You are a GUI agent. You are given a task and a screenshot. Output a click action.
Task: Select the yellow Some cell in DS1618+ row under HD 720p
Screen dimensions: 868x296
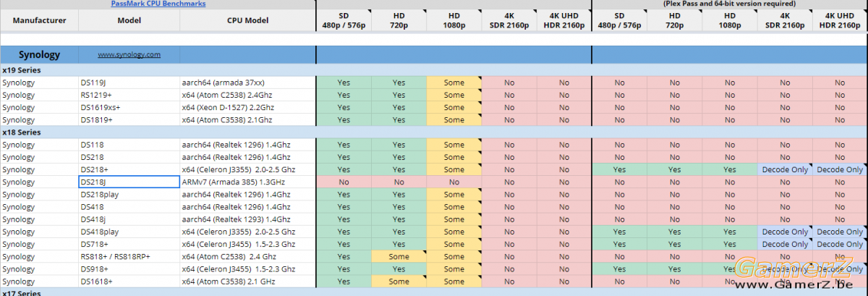coord(399,282)
